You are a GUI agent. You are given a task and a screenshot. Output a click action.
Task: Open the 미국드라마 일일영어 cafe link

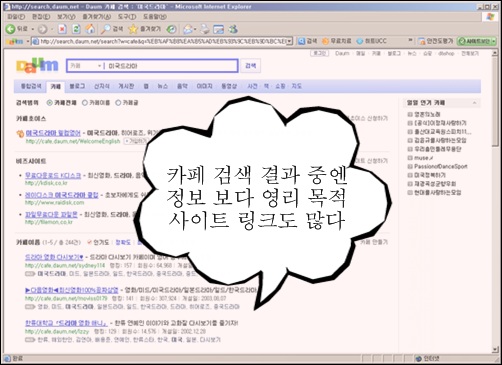coord(53,133)
